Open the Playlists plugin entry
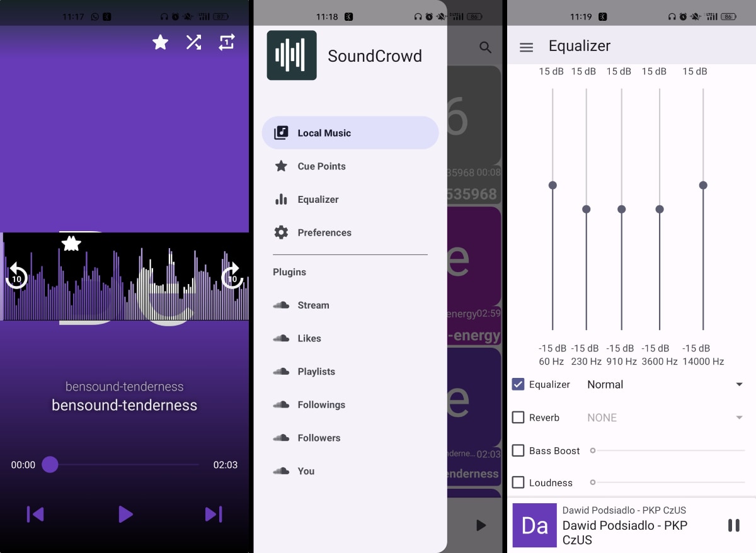756x553 pixels. (x=316, y=372)
